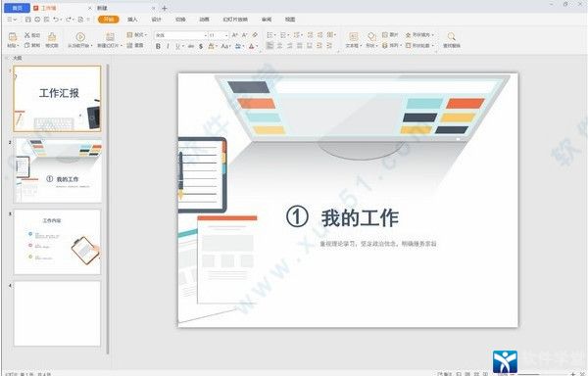Click the Shapes icon
This screenshot has height=376, width=588.
tap(371, 36)
